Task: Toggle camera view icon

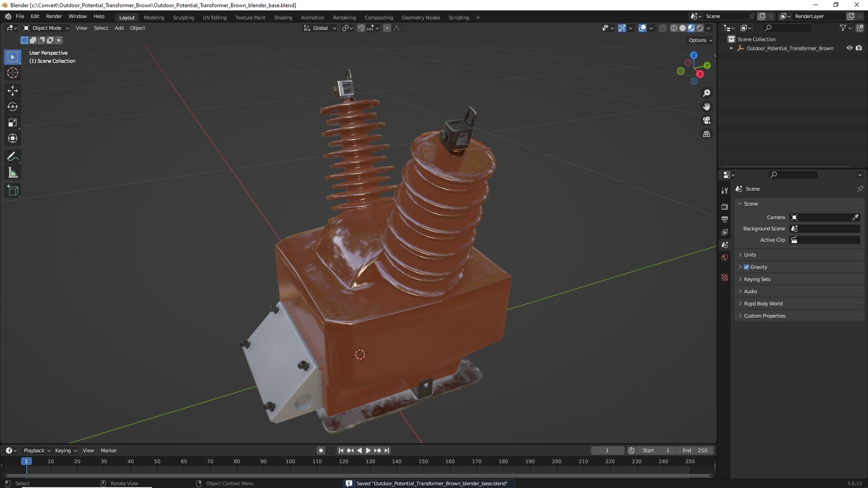Action: coord(707,120)
